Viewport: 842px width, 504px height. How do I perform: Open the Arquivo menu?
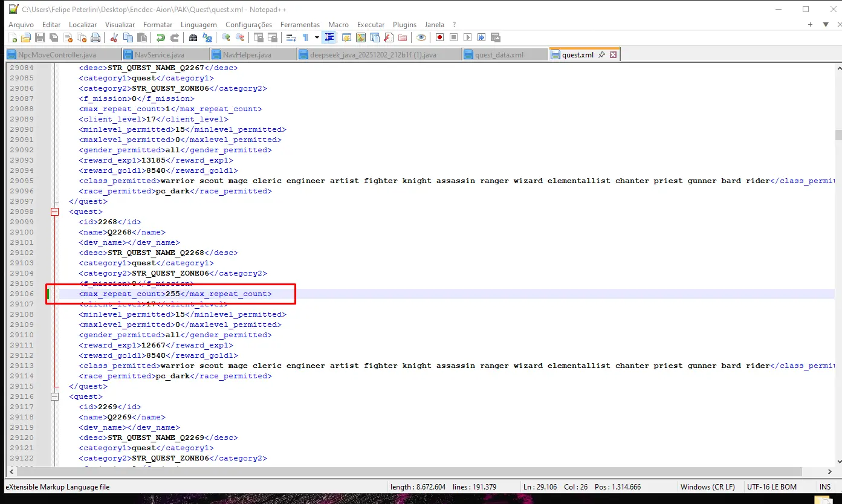tap(21, 25)
